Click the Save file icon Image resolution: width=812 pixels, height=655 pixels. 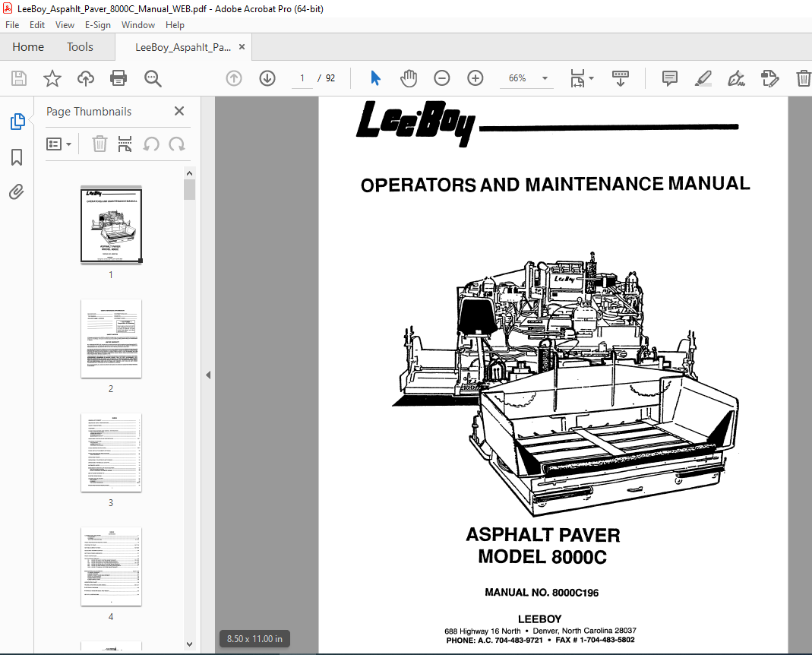coord(19,78)
